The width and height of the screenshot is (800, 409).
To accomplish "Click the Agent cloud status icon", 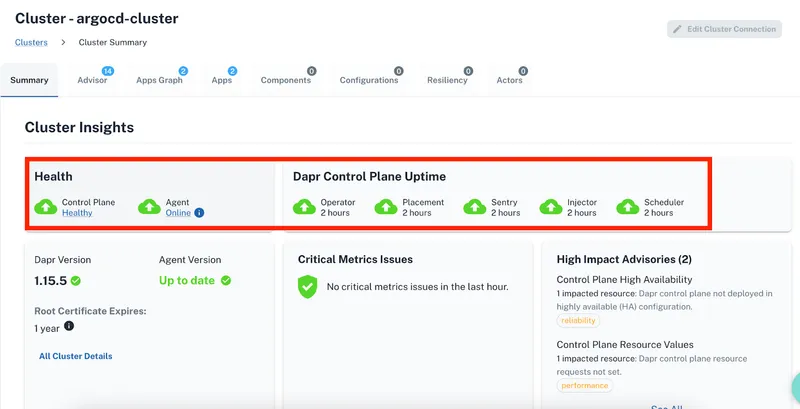I will [x=149, y=207].
